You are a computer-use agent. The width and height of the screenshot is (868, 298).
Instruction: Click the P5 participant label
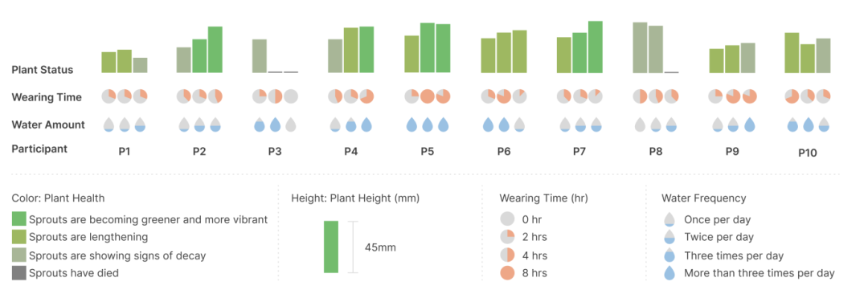click(427, 151)
